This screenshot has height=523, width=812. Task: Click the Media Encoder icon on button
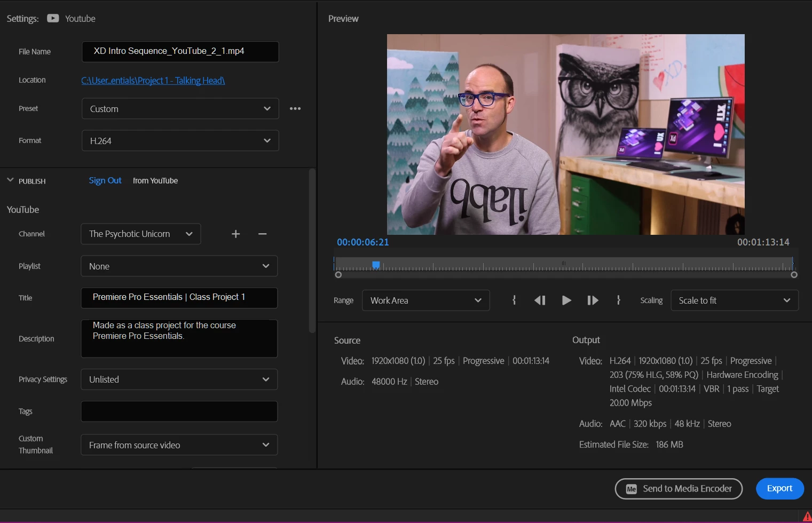click(632, 489)
